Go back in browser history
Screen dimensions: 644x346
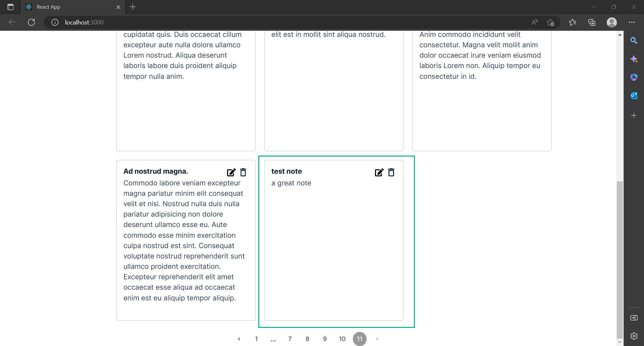[x=12, y=22]
